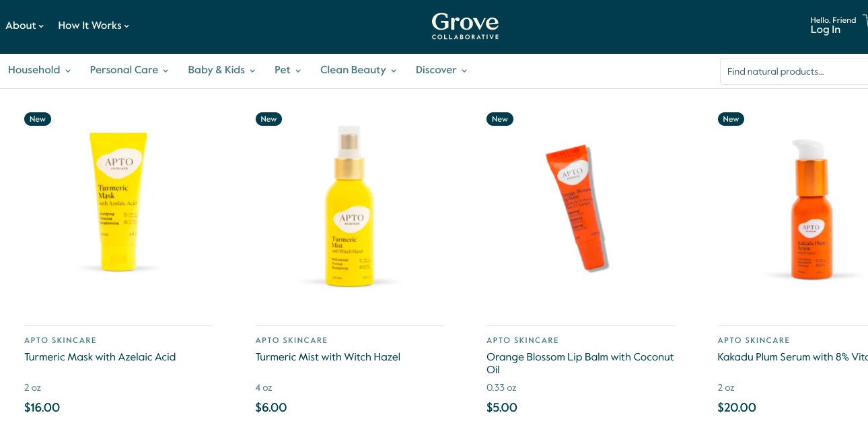Open the Personal Care menu

[x=129, y=70]
